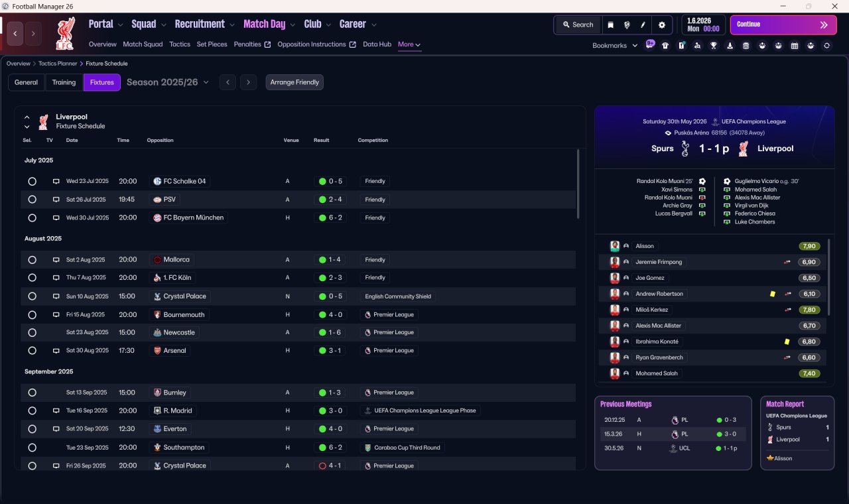Viewport: 849px width, 504px height.
Task: Click the circular refresh bookmark icon
Action: [826, 46]
